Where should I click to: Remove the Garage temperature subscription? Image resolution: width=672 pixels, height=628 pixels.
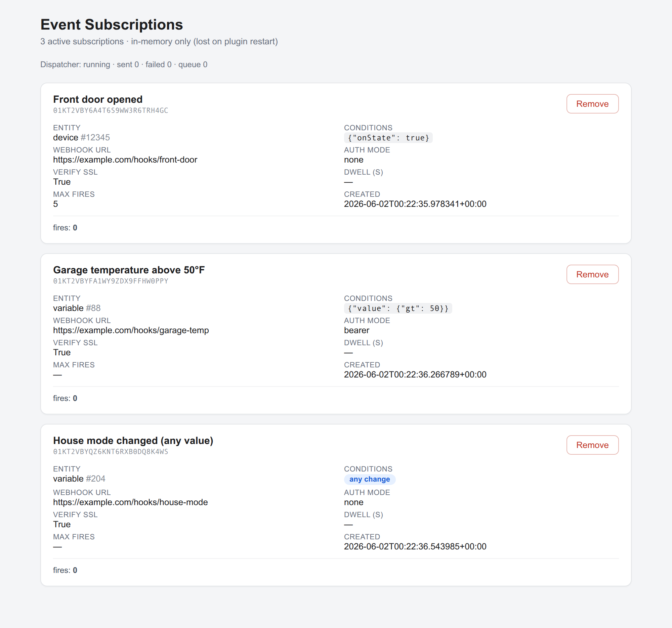[592, 274]
